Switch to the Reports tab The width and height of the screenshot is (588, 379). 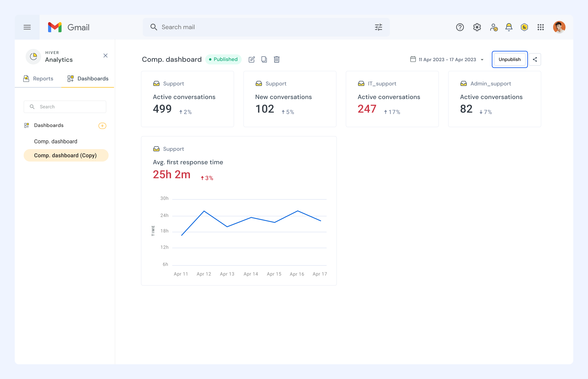tap(38, 78)
